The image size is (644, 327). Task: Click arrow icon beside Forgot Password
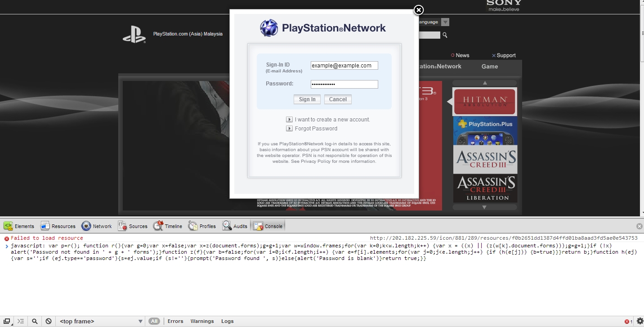pos(289,129)
